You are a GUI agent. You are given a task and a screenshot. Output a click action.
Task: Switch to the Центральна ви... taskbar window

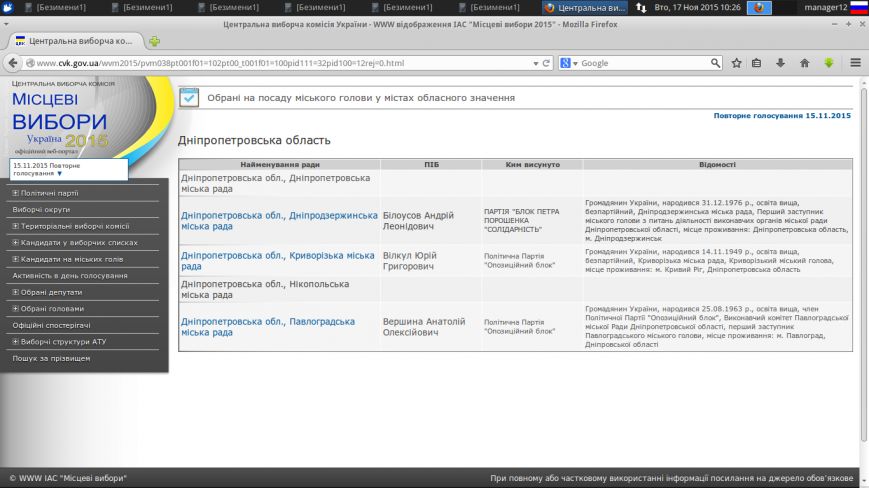(x=585, y=8)
